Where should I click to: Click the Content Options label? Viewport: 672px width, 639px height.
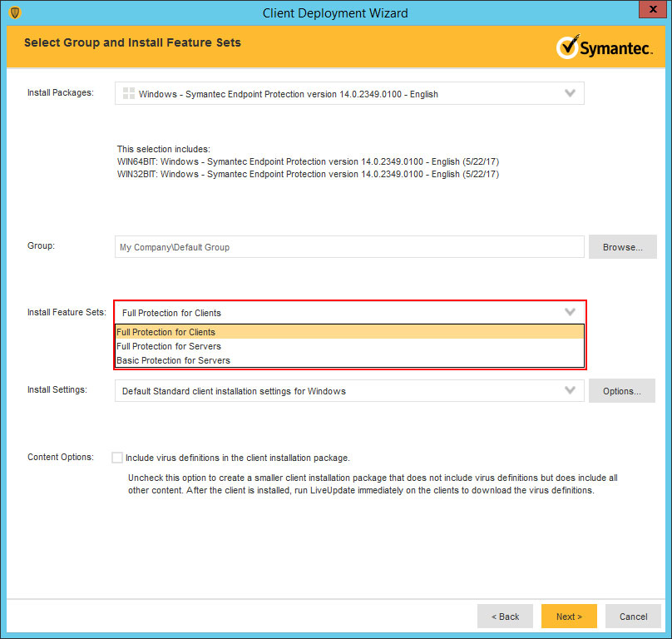(x=61, y=457)
